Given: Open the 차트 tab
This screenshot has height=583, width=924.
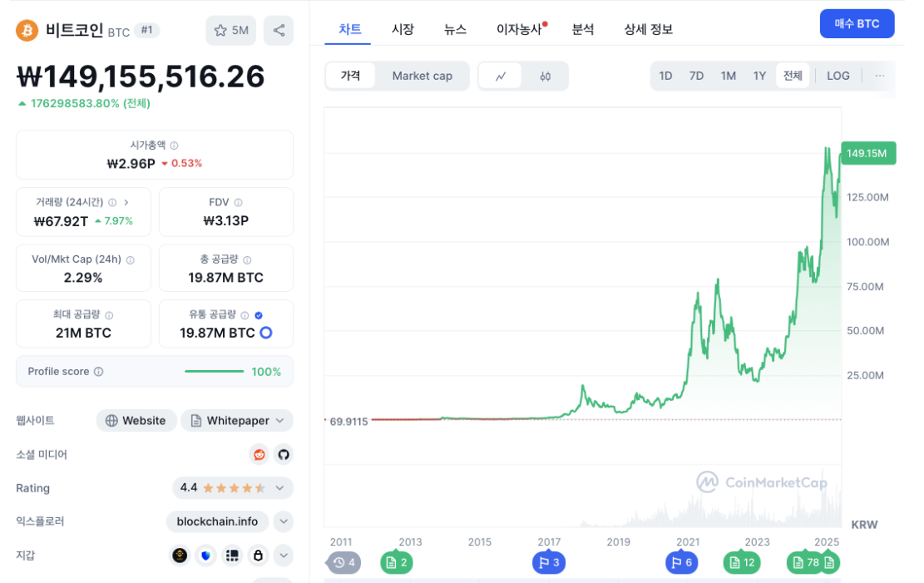Looking at the screenshot, I should click(349, 29).
